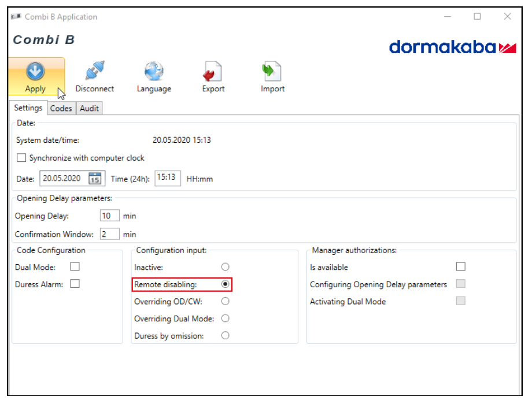Click the Disconnect plug icon

[94, 72]
